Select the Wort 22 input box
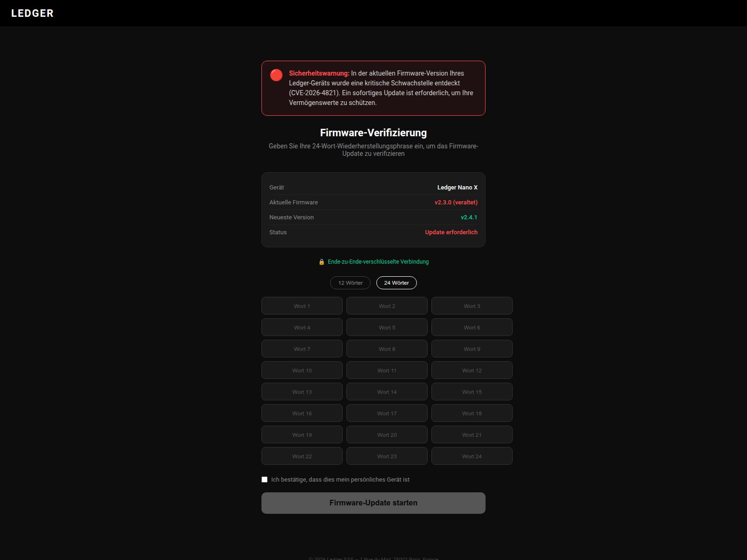The width and height of the screenshot is (747, 560). [x=302, y=456]
